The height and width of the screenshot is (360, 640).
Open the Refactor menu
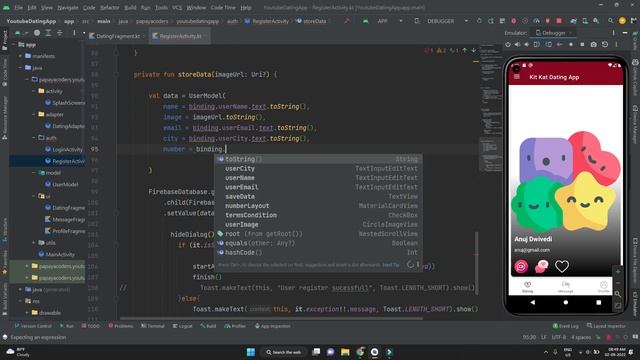pyautogui.click(x=109, y=7)
